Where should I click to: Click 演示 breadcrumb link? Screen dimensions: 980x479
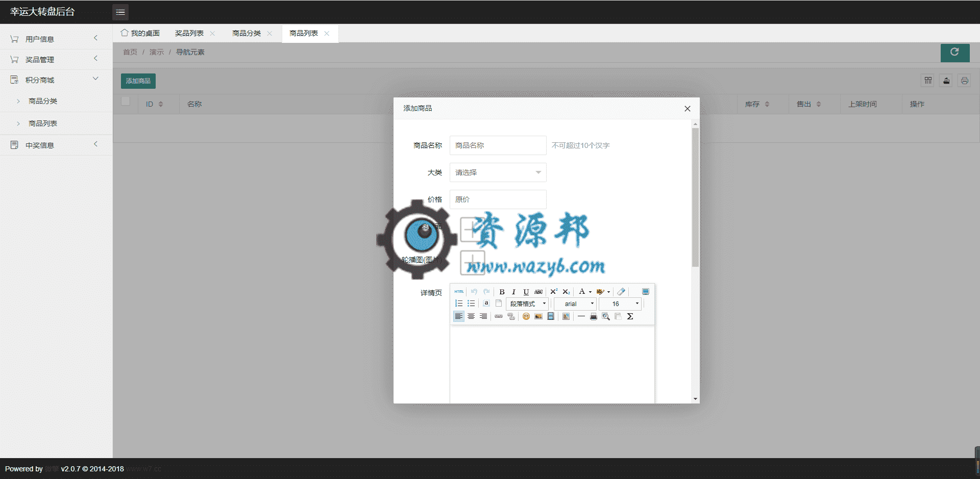click(x=157, y=52)
